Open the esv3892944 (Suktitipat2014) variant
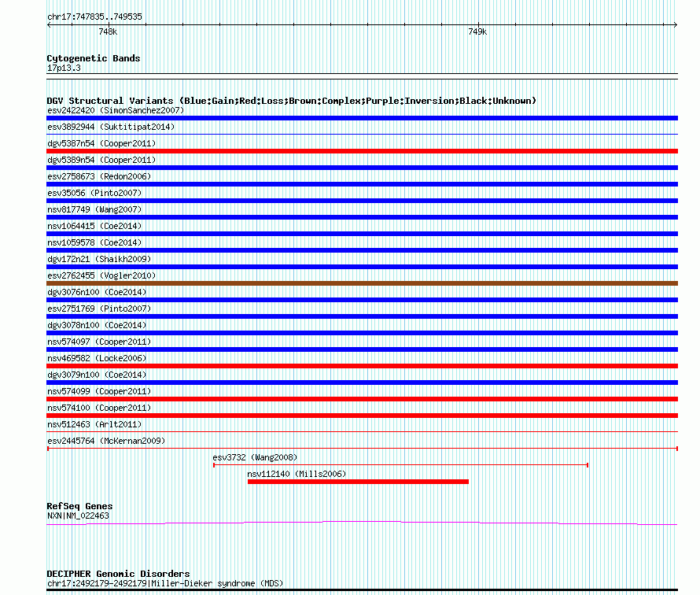 coord(110,127)
